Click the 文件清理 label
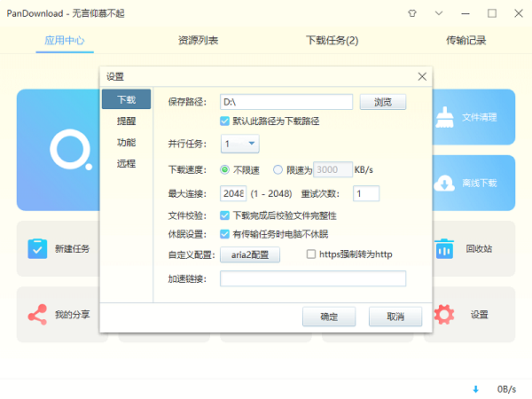This screenshot has width=532, height=399. [x=480, y=117]
